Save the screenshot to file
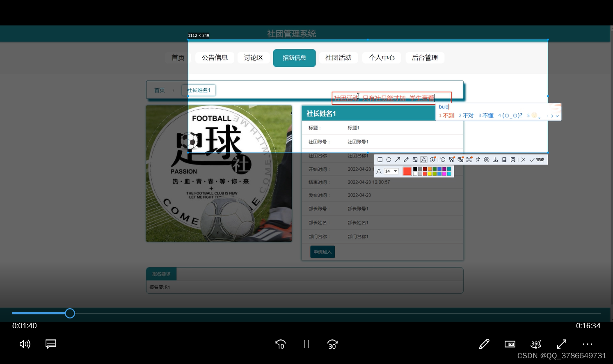The image size is (613, 364). click(495, 160)
